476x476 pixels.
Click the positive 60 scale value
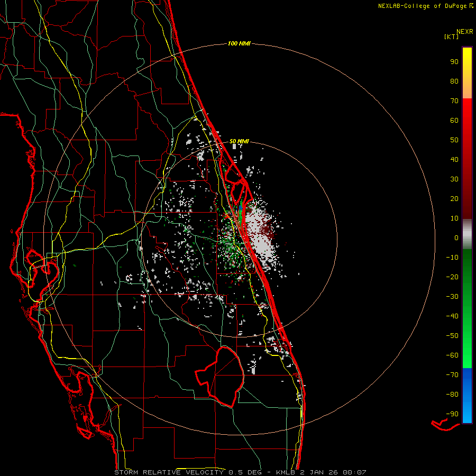pyautogui.click(x=454, y=121)
